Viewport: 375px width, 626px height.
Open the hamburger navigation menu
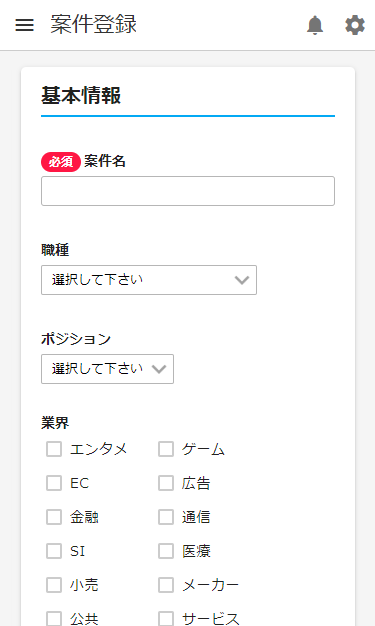tap(24, 25)
